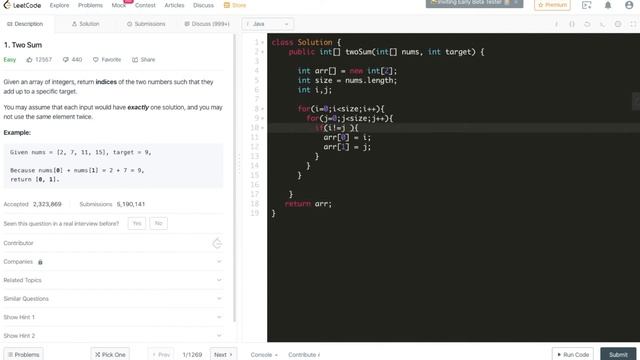Click the 'int size = nums.length;' line
The width and height of the screenshot is (640, 360).
tap(347, 80)
